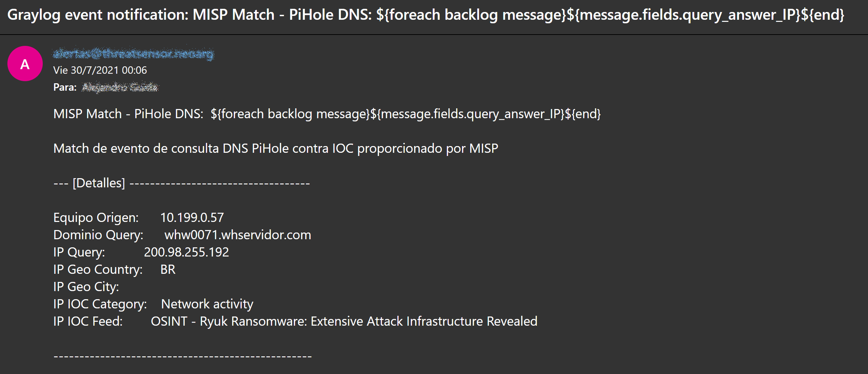Click the country code BR
Screen dimensions: 868x374
click(168, 270)
